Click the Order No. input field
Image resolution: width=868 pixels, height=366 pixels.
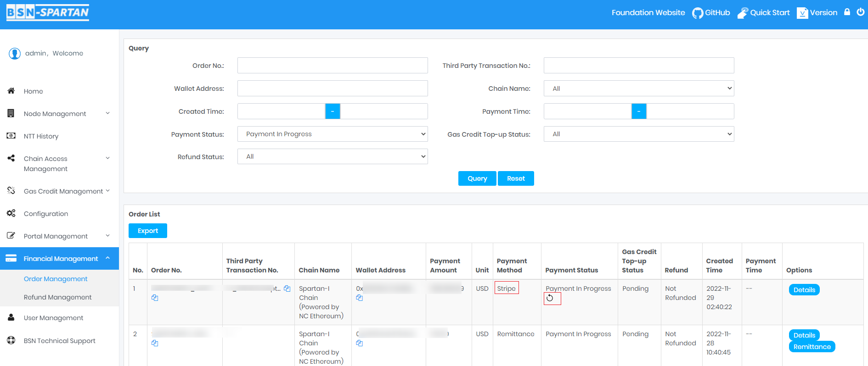(x=332, y=66)
